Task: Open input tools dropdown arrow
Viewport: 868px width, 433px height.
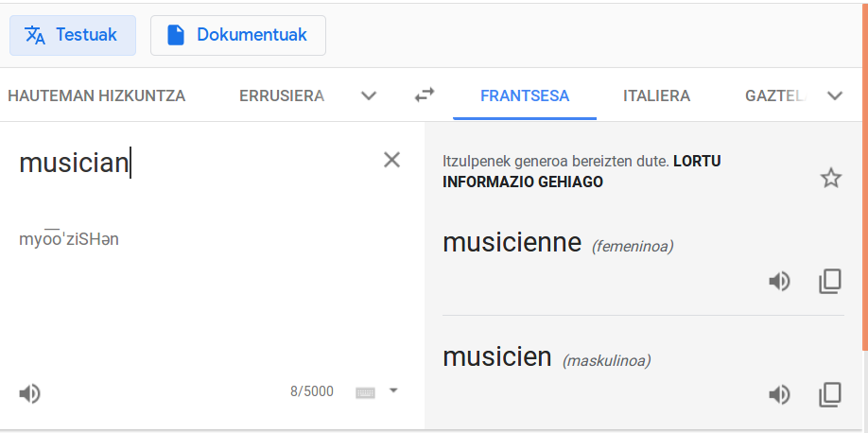Action: point(393,390)
